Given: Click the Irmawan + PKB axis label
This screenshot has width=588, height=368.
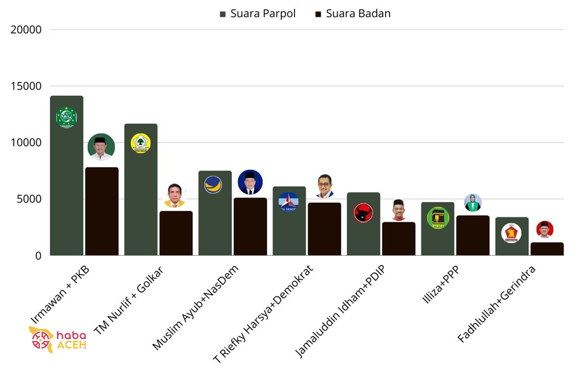Looking at the screenshot, I should tap(60, 294).
